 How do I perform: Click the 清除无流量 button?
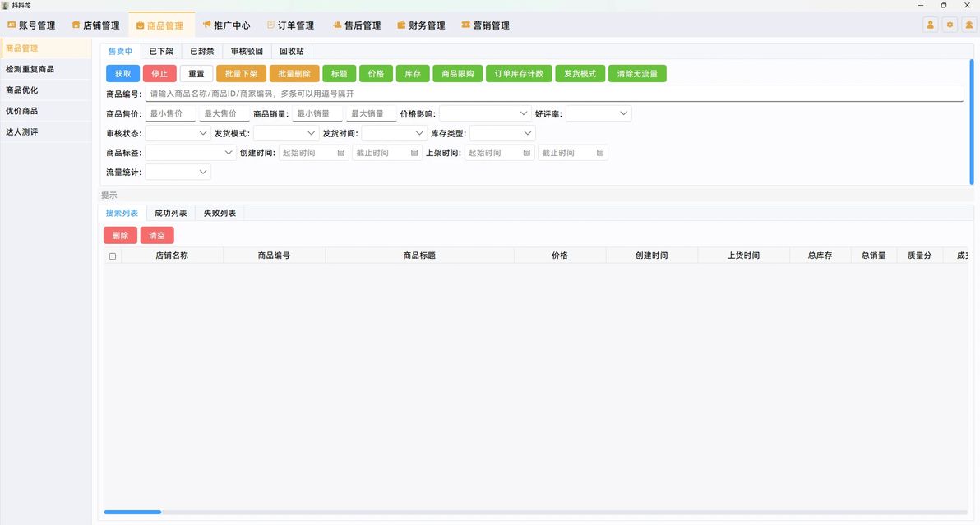pyautogui.click(x=637, y=74)
